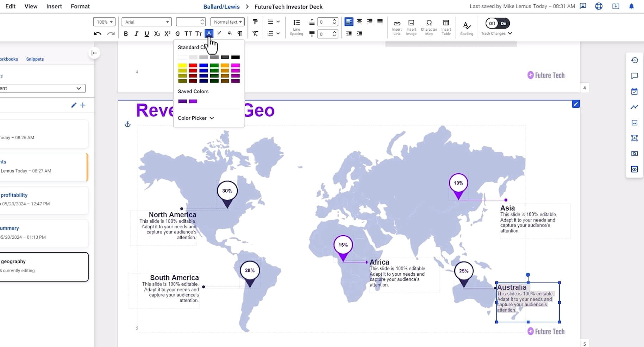Switch to the Snippets tab
The image size is (644, 347).
pos(35,59)
